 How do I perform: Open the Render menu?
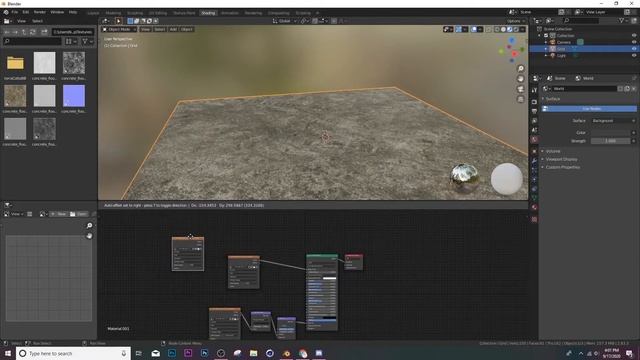click(x=40, y=12)
